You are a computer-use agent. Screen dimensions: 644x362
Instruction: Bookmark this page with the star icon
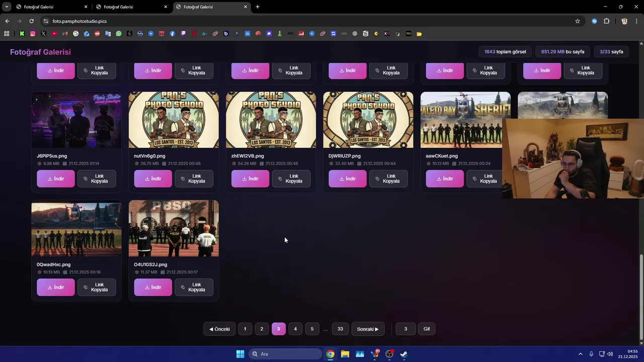[x=578, y=21]
